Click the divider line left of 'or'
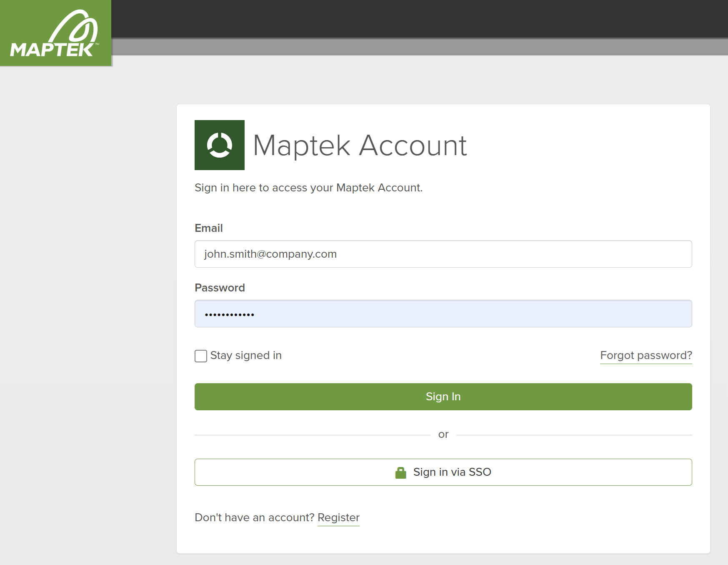The width and height of the screenshot is (728, 565). coord(313,435)
